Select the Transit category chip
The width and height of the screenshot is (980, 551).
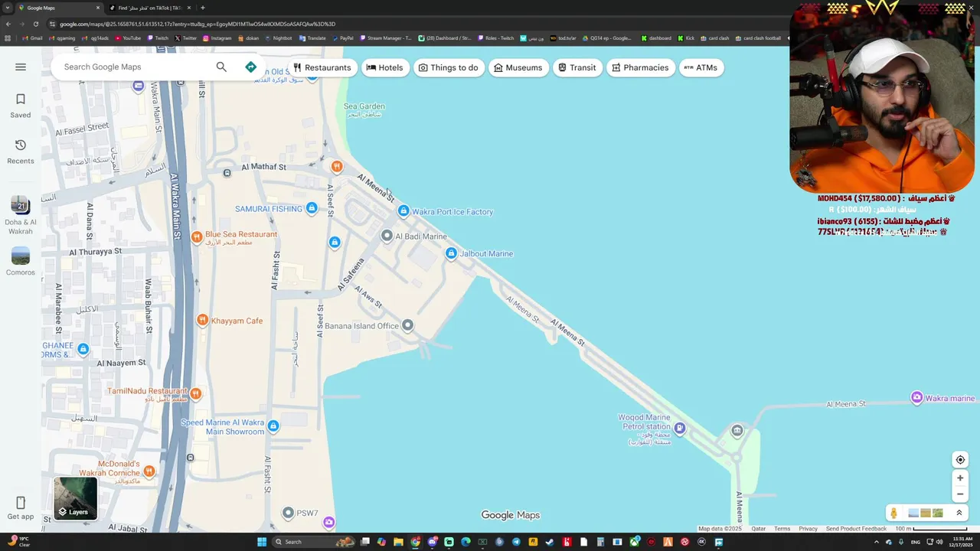coord(577,67)
